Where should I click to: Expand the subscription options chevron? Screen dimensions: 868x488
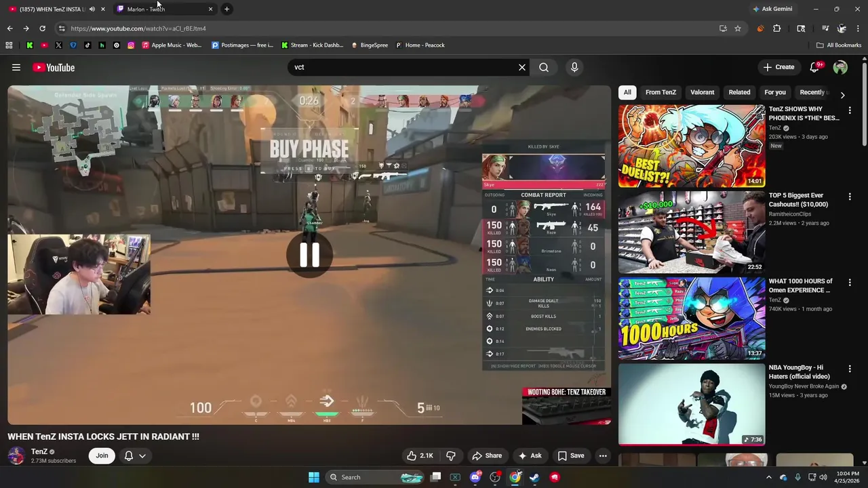point(142,455)
